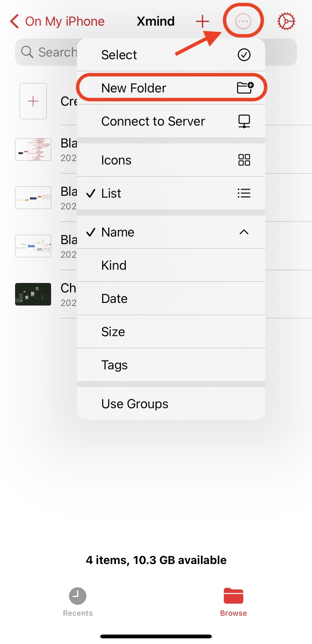Select the List view option
Viewport: 312px width, 644px height.
(x=171, y=193)
